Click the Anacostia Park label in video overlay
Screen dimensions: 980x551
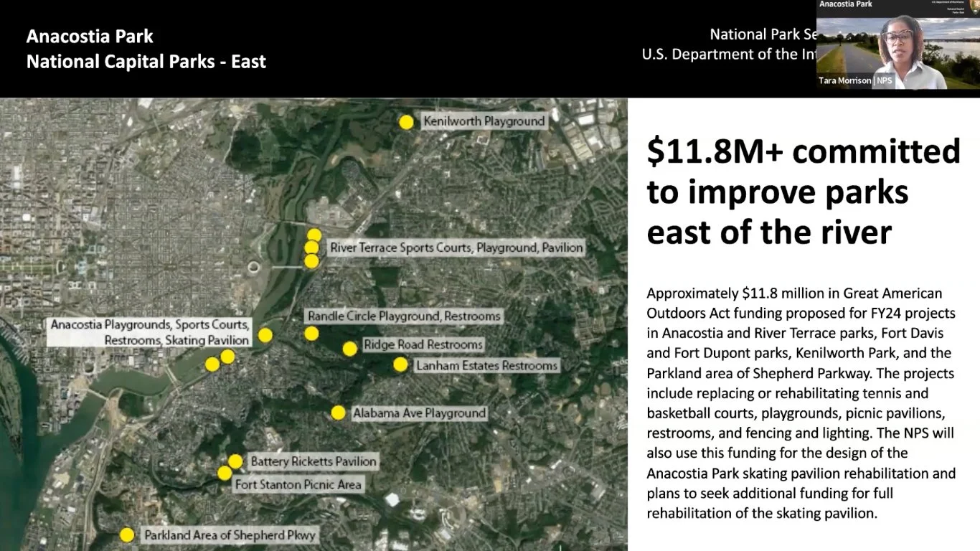click(844, 4)
